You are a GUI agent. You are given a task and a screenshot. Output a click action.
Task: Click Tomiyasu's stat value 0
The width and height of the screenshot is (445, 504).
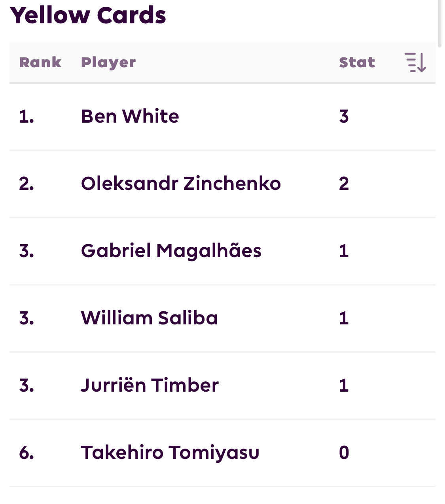pos(344,453)
